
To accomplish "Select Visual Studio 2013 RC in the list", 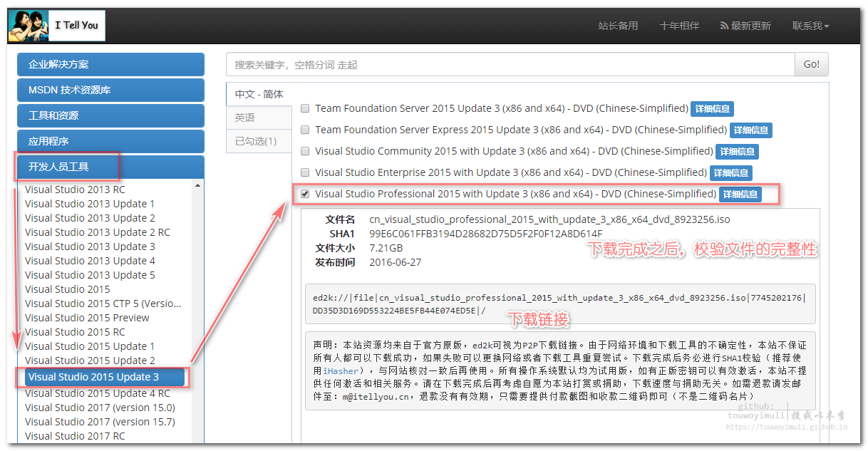I will 75,190.
